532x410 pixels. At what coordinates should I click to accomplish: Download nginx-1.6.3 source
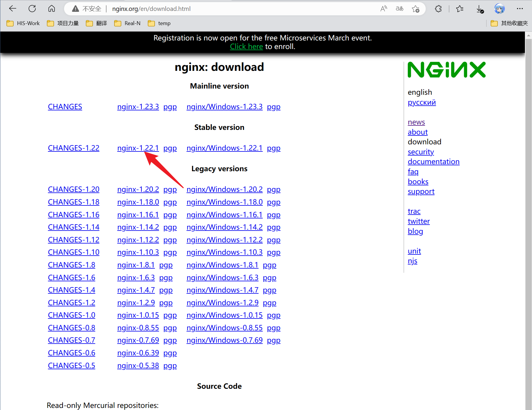tap(136, 278)
